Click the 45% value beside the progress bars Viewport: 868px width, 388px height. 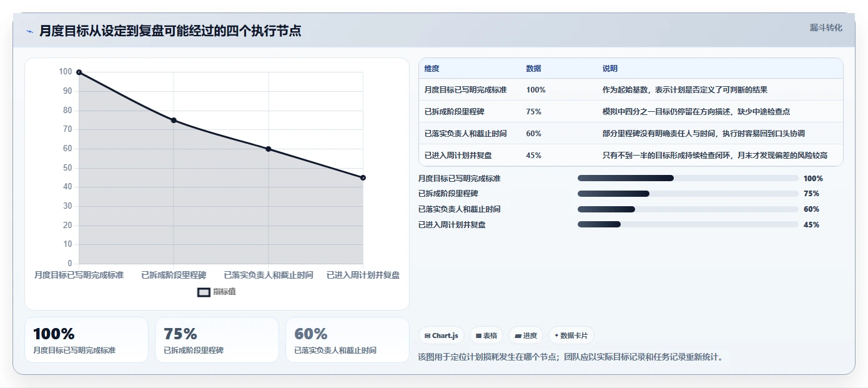[x=811, y=225]
